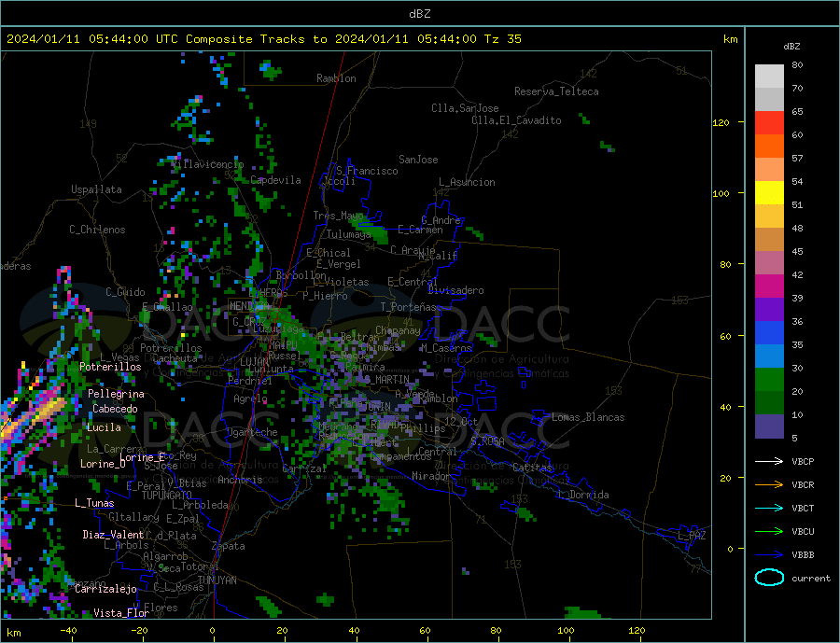
Task: Click the green VBCU arrow icon
Action: point(769,532)
